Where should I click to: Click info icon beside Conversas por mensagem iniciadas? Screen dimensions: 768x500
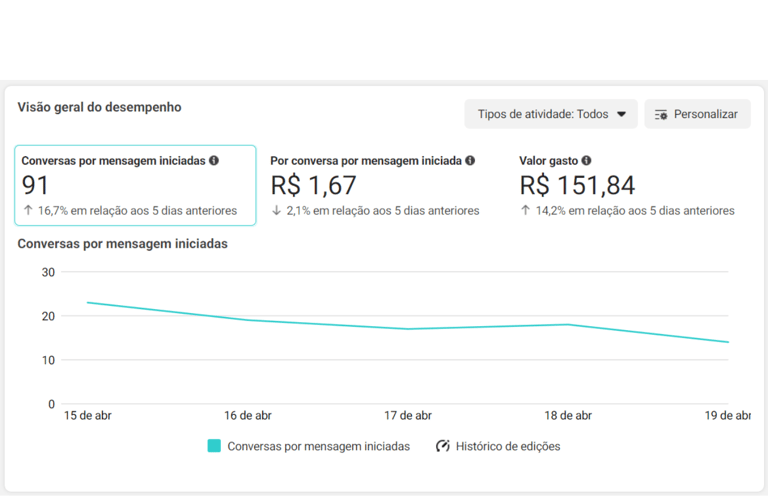214,160
